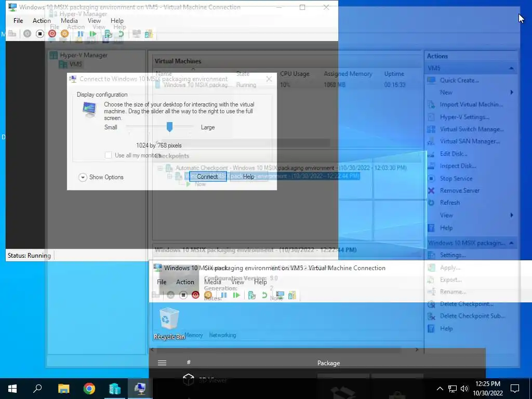Click the Pause icon in the VM window above Recycle Bin
This screenshot has height=399, width=532.
(223, 295)
